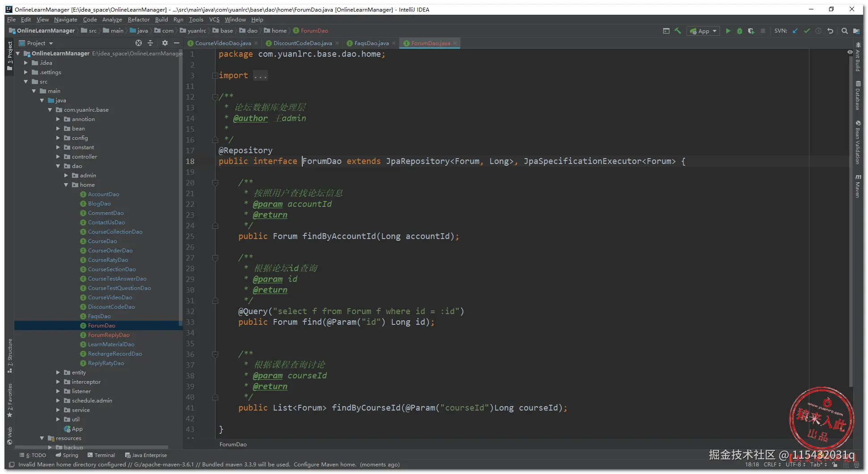Viewport: 868px width, 474px height.
Task: Open the Favorites tool window
Action: [x=10, y=400]
